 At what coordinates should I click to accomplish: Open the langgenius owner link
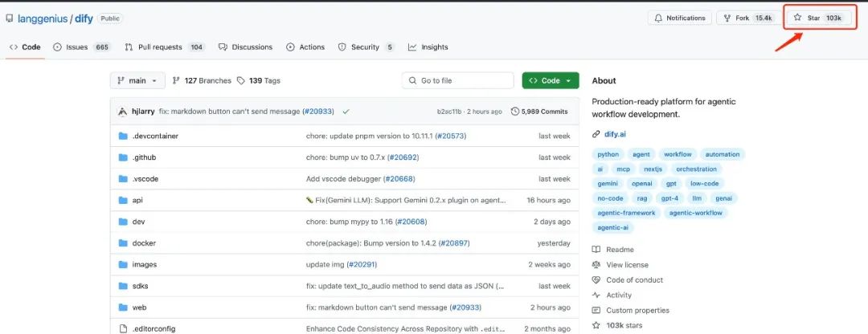[42, 18]
